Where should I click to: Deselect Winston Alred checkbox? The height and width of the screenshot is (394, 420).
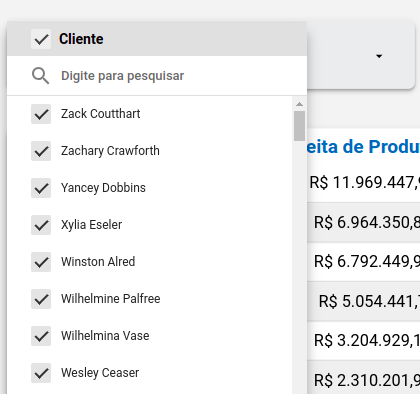[x=41, y=262]
